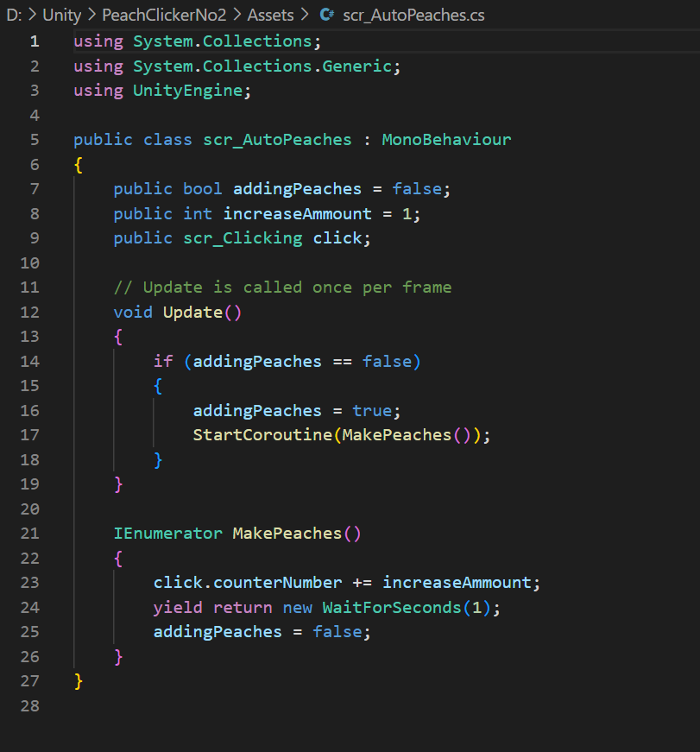Screen dimensions: 700x752
Task: Click the C# file icon in breadcrumb
Action: [326, 15]
